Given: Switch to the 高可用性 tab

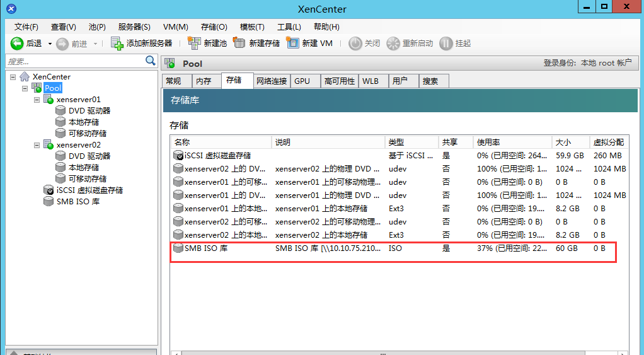Looking at the screenshot, I should point(339,81).
